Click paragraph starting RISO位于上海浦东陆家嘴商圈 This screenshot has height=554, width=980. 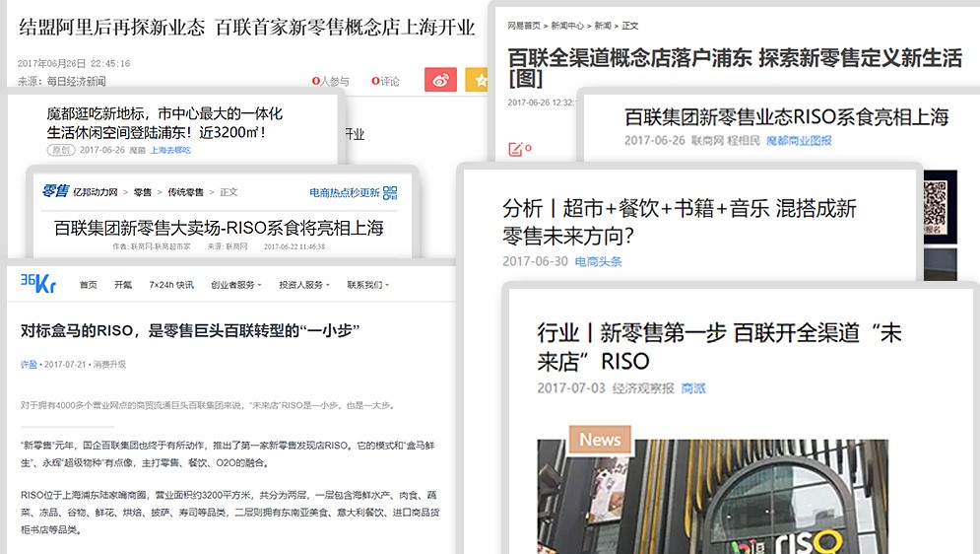[x=230, y=513]
